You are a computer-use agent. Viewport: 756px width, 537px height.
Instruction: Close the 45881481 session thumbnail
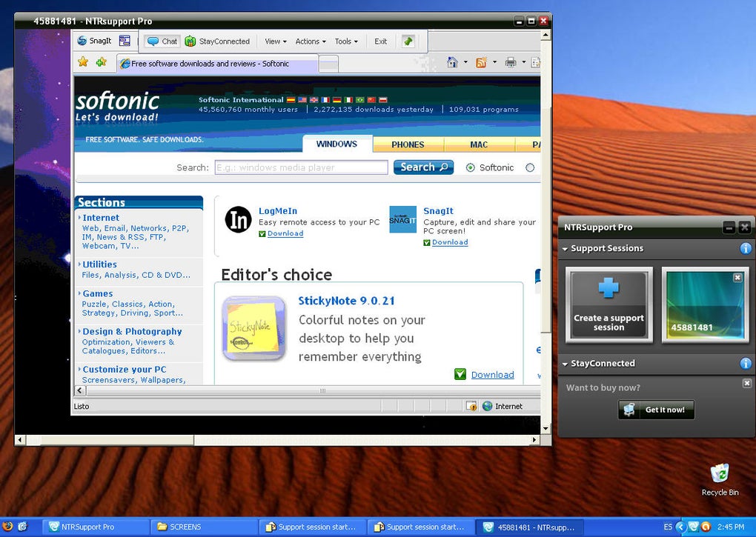737,278
